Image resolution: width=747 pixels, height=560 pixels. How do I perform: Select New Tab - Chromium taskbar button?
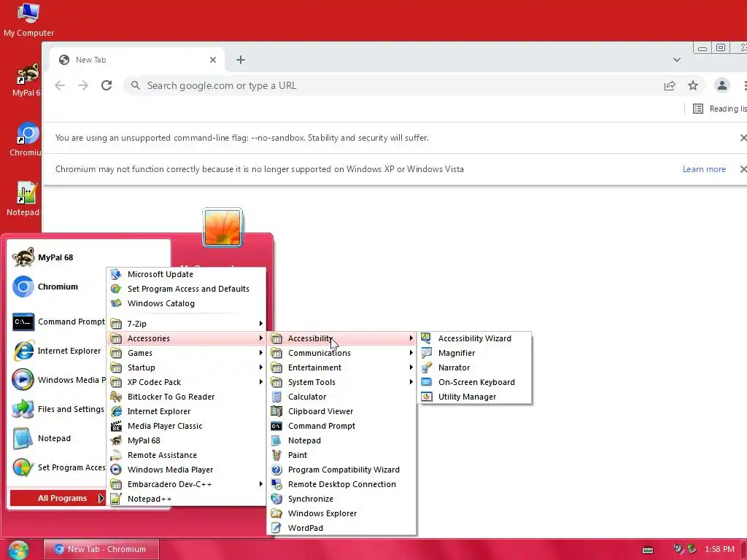pyautogui.click(x=101, y=549)
